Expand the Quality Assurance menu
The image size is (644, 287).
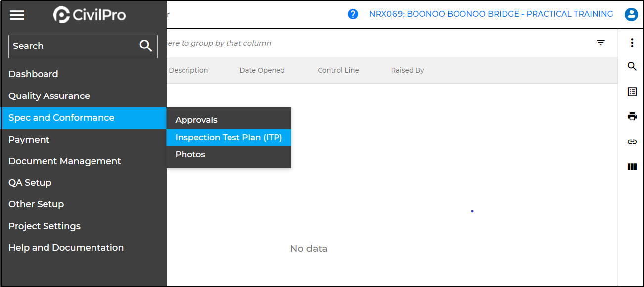tap(49, 96)
